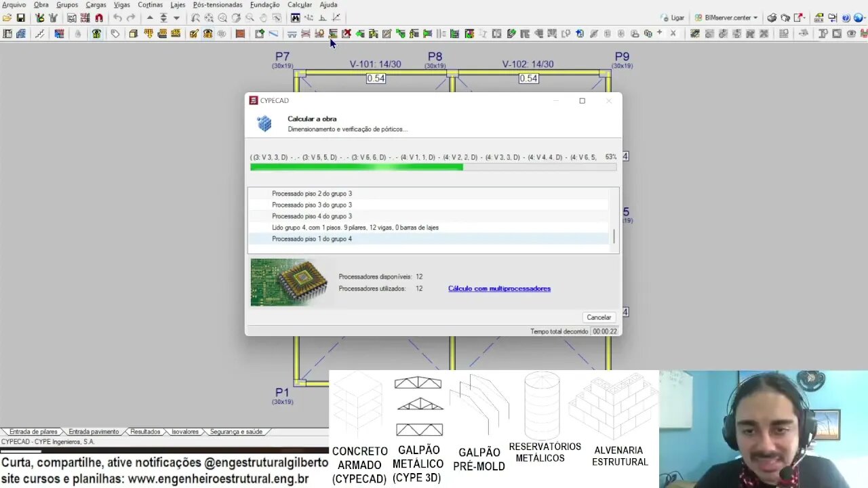Click the processor chip image in dialog

click(288, 282)
